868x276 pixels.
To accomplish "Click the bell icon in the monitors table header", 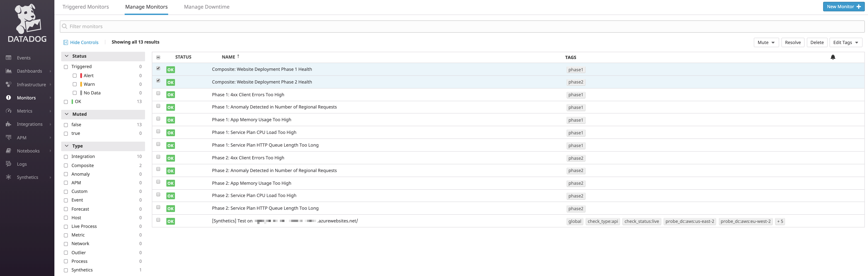I will [x=833, y=57].
